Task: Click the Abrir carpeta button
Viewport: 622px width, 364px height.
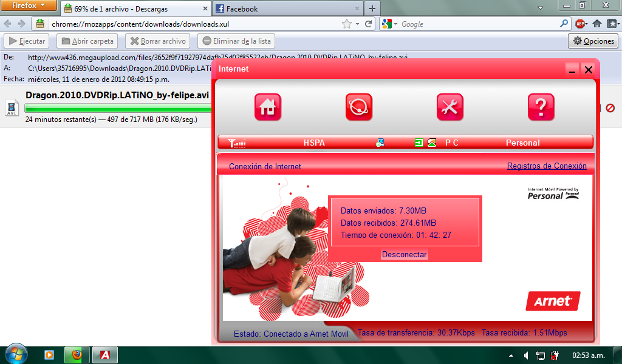Action: pyautogui.click(x=87, y=41)
